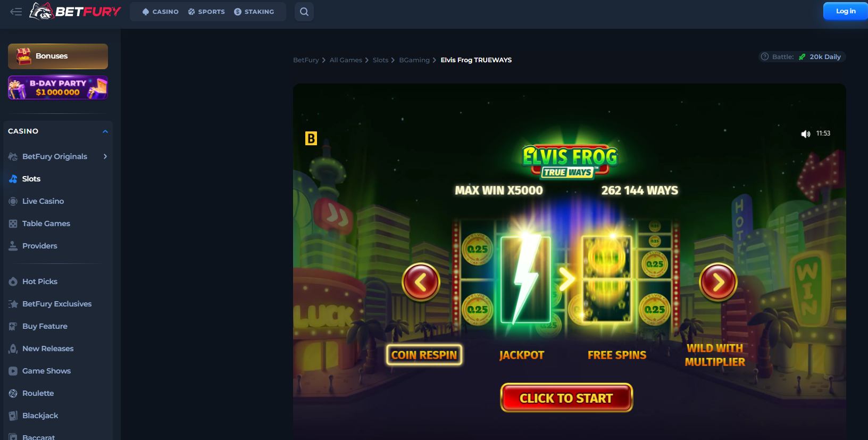Open the search magnifier icon
868x440 pixels.
[304, 12]
